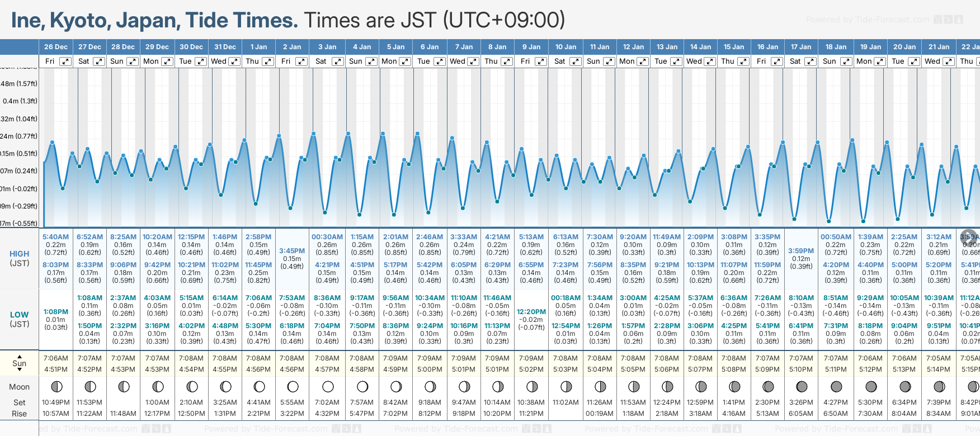
Task: Click the moon phase icon for 18 Jan
Action: (836, 387)
